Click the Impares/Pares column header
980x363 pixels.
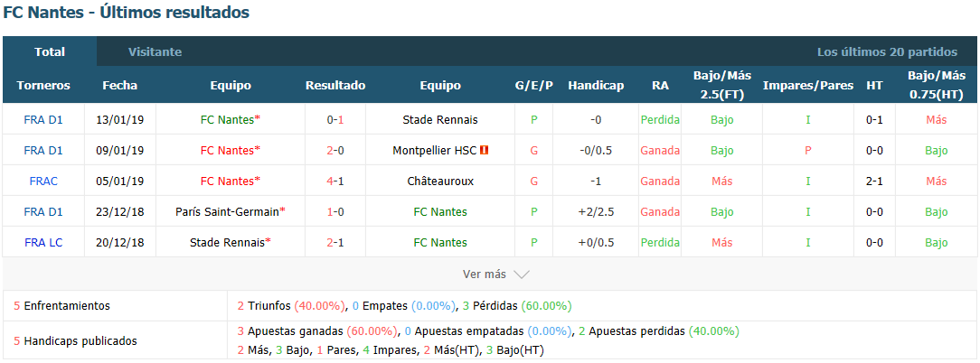[x=808, y=86]
